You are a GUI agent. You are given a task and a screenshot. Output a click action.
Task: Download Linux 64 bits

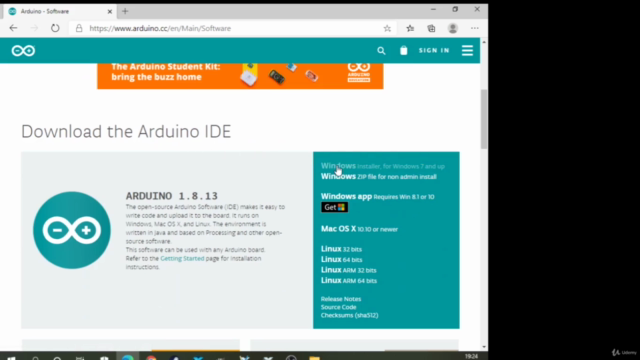341,260
